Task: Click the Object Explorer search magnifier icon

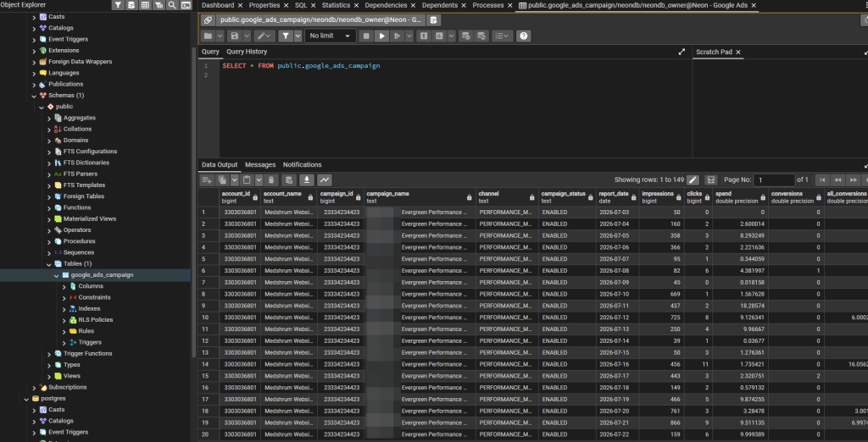Action: point(172,5)
